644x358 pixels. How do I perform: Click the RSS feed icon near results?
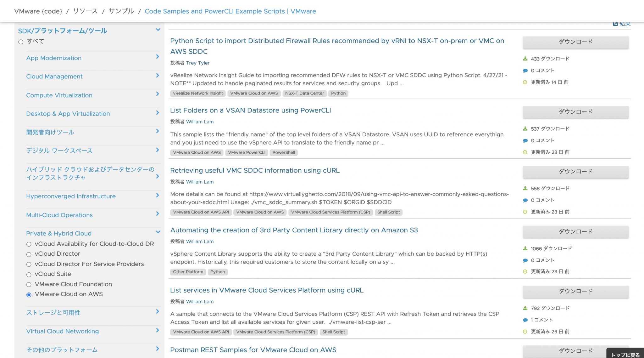tap(615, 24)
